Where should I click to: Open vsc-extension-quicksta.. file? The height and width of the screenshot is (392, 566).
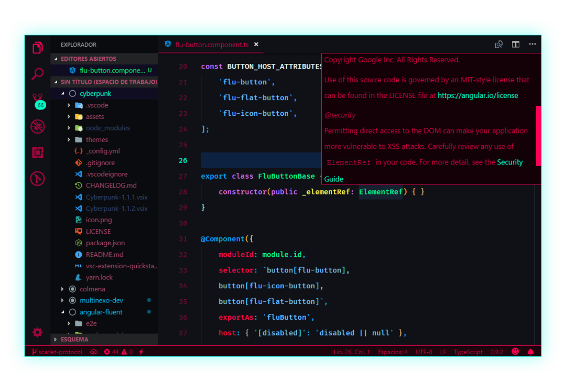point(104,266)
